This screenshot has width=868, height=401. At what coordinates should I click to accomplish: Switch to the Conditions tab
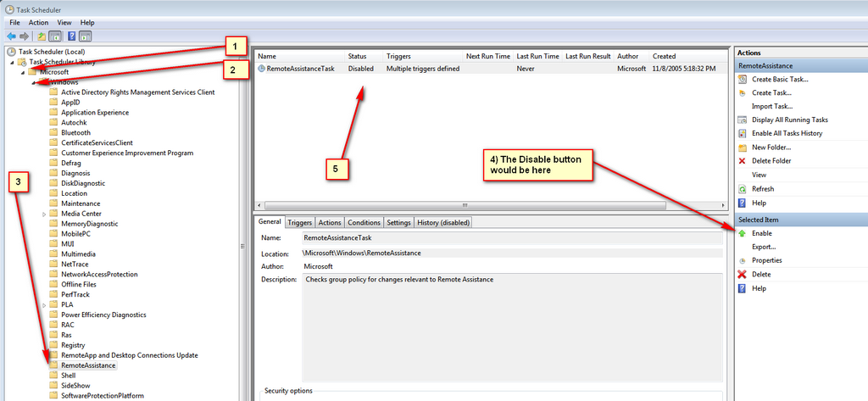364,223
